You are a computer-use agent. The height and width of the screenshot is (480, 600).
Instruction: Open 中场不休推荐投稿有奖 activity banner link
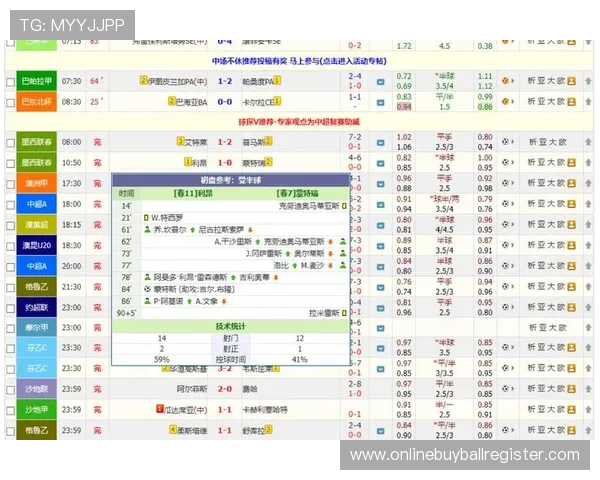click(x=299, y=61)
